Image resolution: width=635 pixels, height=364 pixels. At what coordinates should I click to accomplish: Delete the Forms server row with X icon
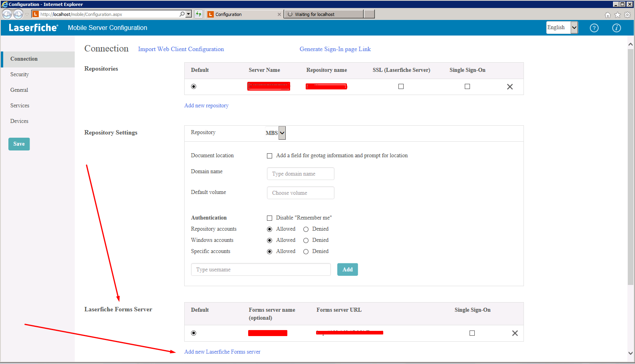click(x=515, y=333)
